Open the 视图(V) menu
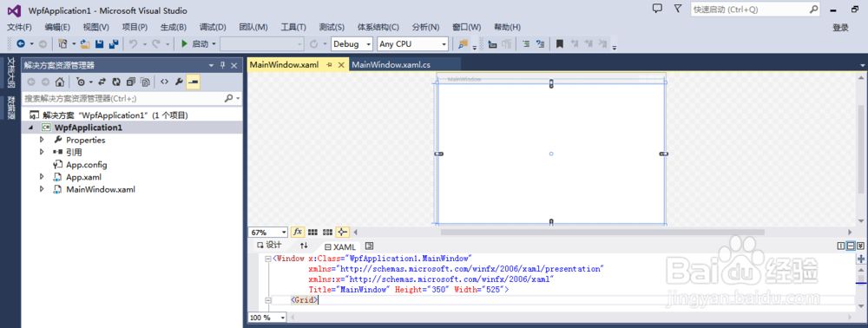This screenshot has height=328, width=868. [x=95, y=27]
